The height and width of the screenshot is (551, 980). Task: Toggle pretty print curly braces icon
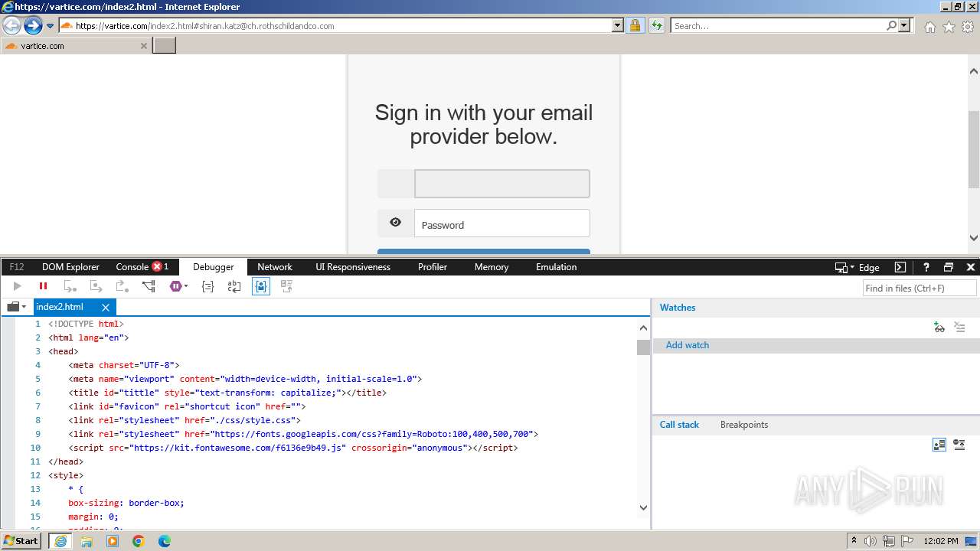207,286
